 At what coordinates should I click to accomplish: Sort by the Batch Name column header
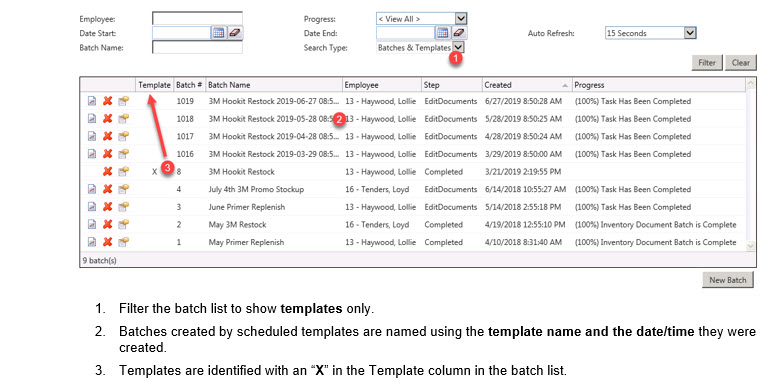[274, 85]
